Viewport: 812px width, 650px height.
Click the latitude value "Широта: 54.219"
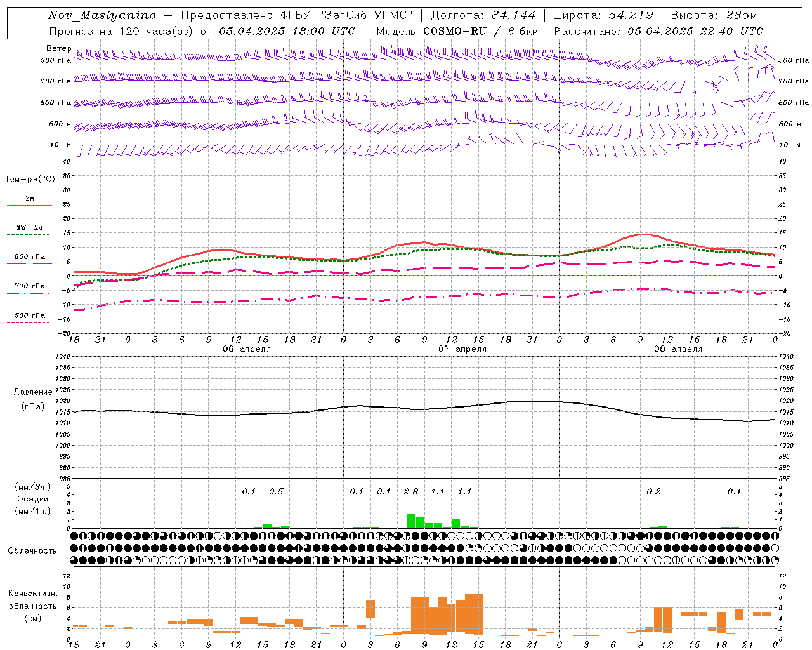[x=603, y=15]
